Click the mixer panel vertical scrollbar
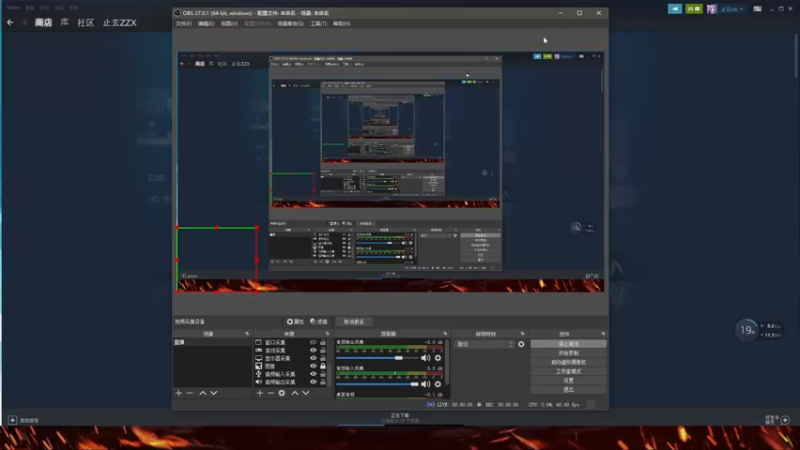The height and width of the screenshot is (450, 800). click(447, 362)
